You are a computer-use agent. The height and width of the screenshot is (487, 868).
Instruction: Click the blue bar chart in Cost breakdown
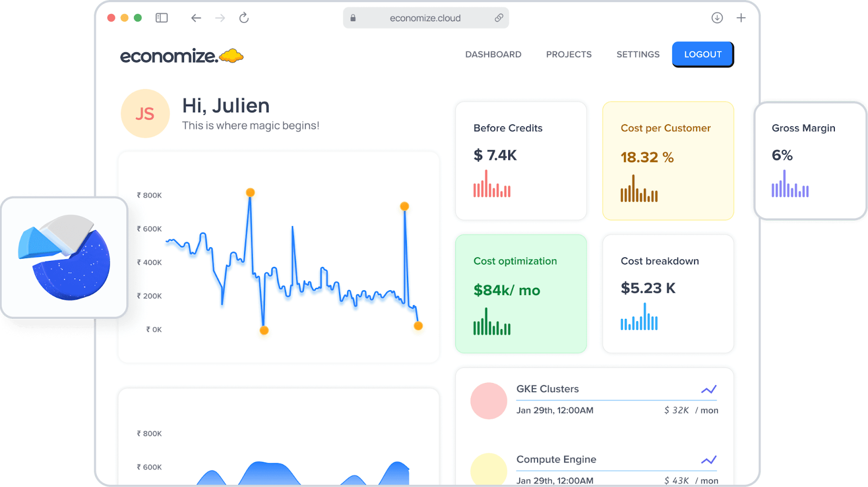(639, 317)
